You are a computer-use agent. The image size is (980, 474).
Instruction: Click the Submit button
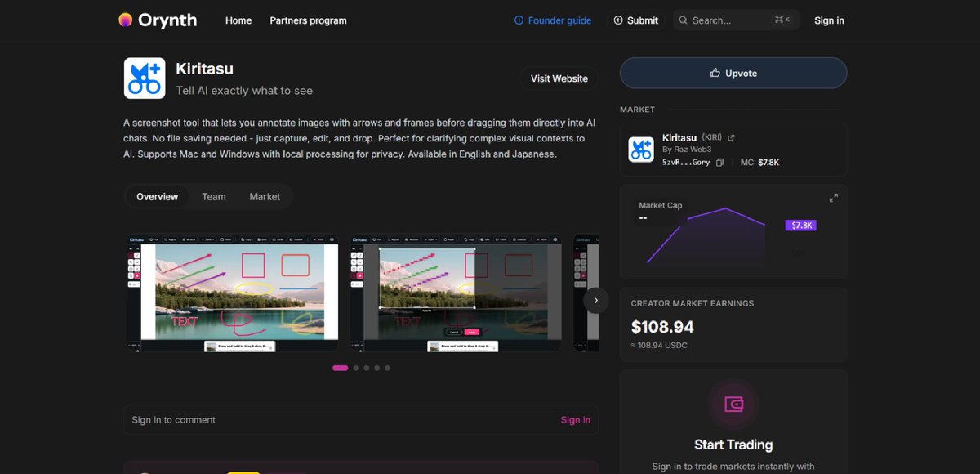(635, 20)
